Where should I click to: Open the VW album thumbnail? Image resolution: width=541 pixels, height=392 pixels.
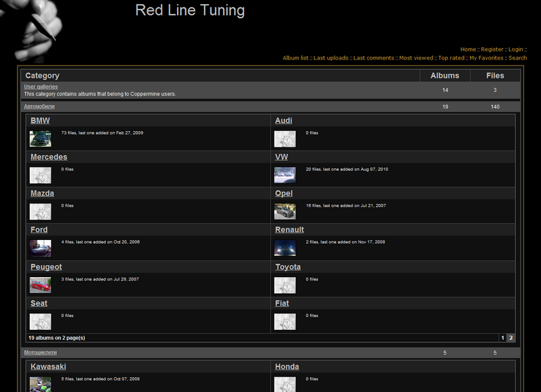[x=285, y=175]
